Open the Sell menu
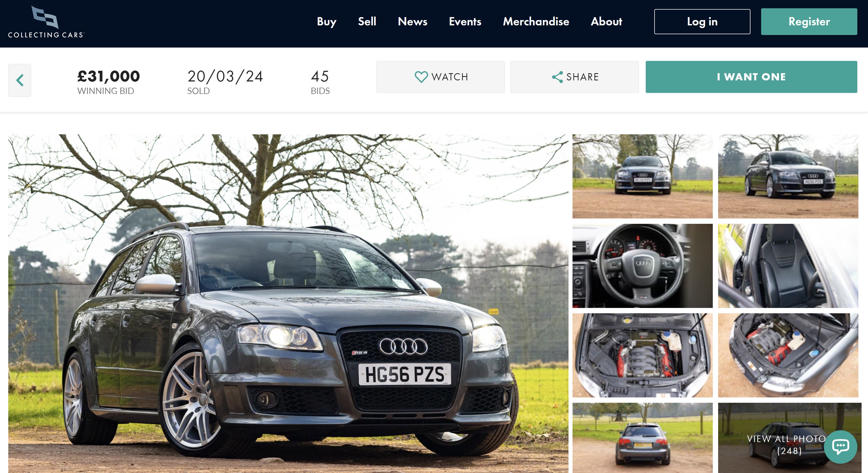Image resolution: width=868 pixels, height=473 pixels. tap(367, 22)
